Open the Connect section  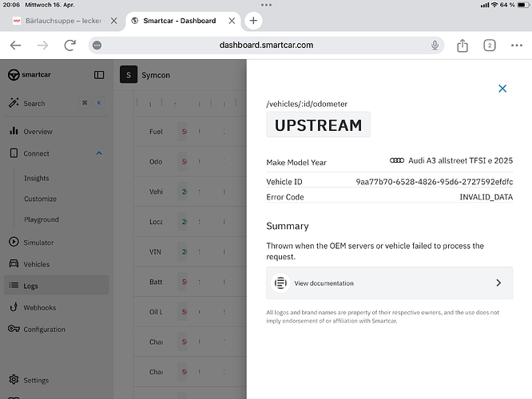tap(36, 153)
